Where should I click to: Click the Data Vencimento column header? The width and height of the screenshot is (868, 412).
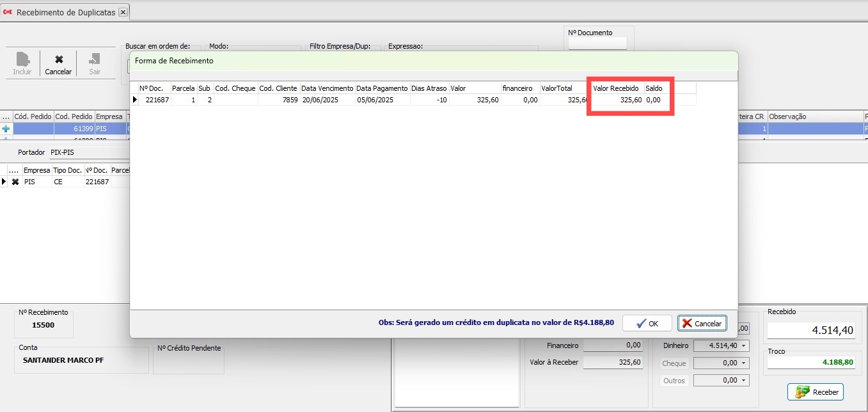327,88
